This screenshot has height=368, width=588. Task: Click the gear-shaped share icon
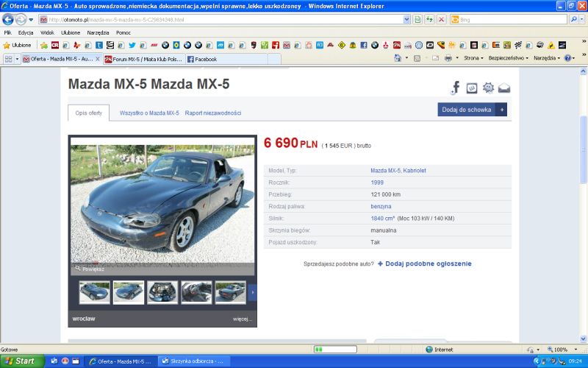point(488,88)
